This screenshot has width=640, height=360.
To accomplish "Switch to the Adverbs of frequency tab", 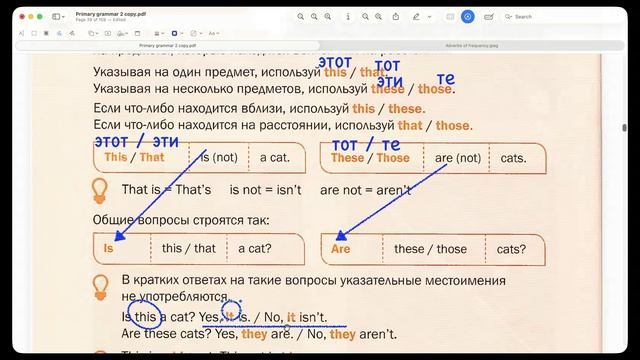I will point(472,46).
